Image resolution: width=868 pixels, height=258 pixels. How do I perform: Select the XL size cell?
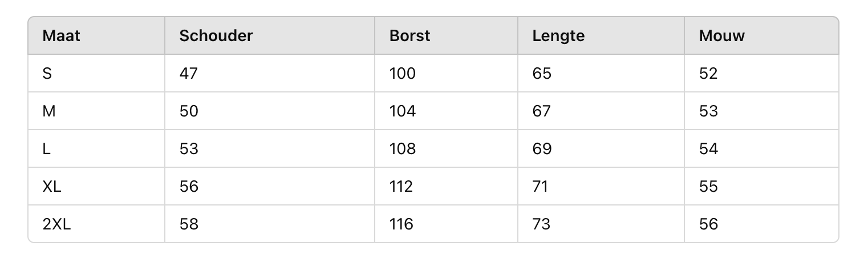pyautogui.click(x=52, y=187)
